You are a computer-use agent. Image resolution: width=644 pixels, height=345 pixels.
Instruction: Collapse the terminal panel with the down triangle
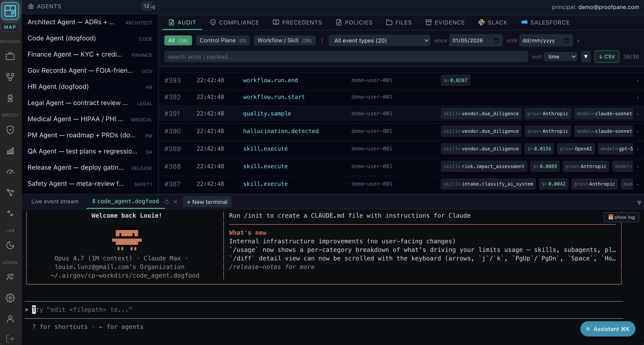tap(639, 203)
